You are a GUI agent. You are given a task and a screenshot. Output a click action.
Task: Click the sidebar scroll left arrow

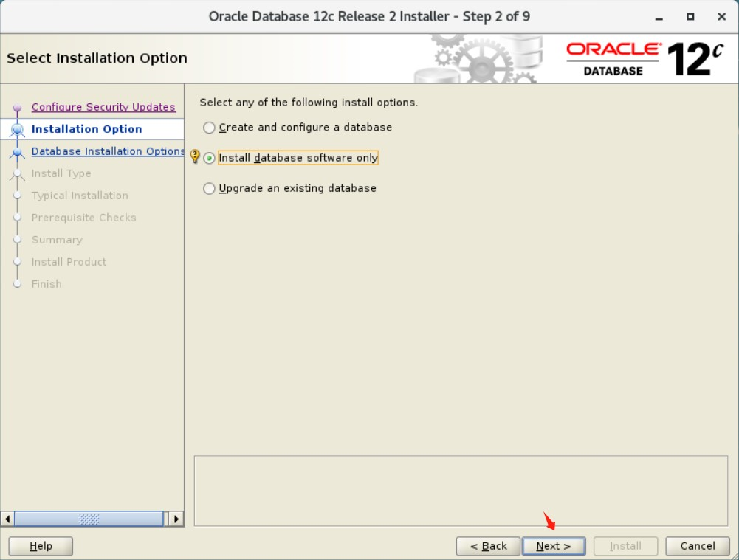[7, 519]
